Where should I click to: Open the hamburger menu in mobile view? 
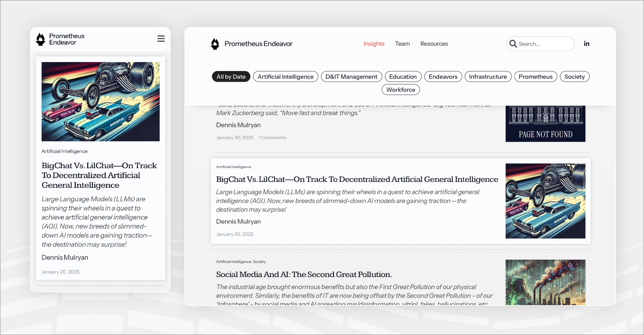(x=161, y=39)
